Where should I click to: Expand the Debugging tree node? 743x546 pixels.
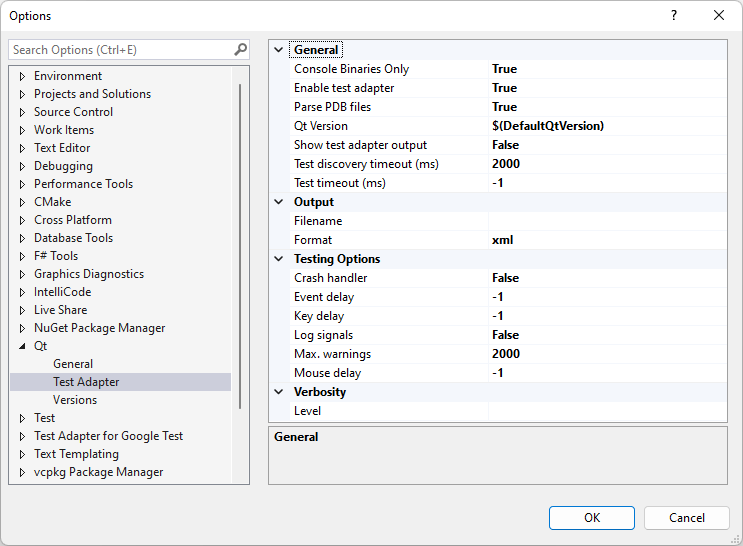22,166
